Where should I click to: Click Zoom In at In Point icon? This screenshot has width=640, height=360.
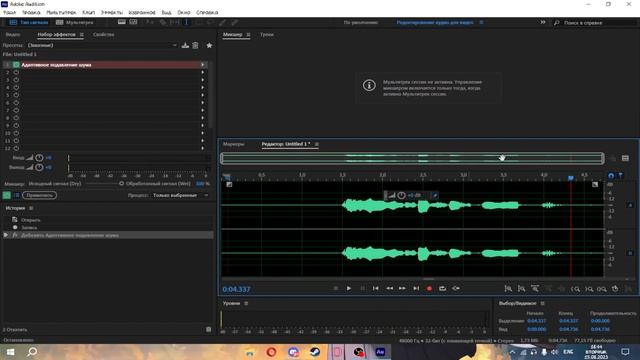(x=576, y=289)
